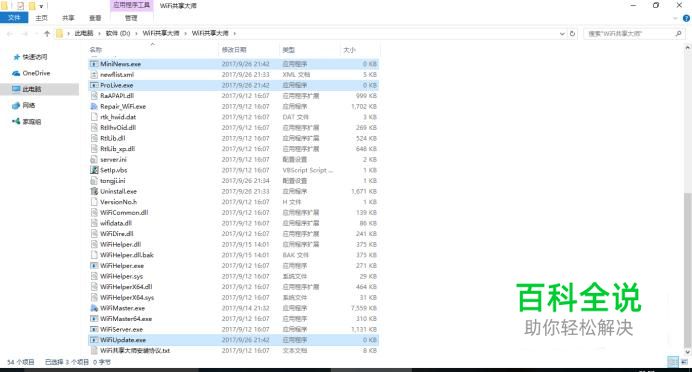Select the WiFiHelper.dll.bak file name

coord(127,255)
